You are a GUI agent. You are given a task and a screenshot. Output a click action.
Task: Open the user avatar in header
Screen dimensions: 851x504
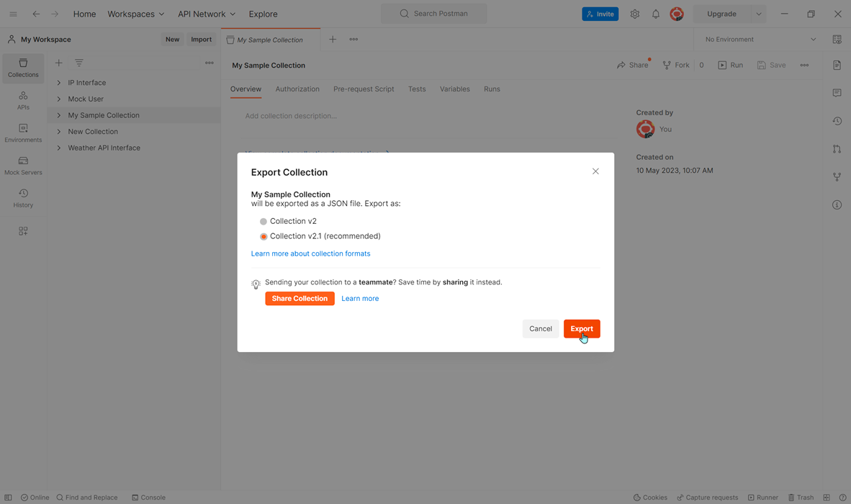click(x=676, y=14)
